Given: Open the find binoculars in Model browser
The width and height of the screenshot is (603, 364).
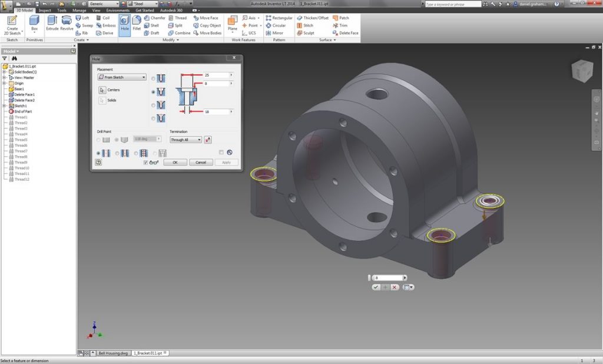Looking at the screenshot, I should (x=14, y=58).
